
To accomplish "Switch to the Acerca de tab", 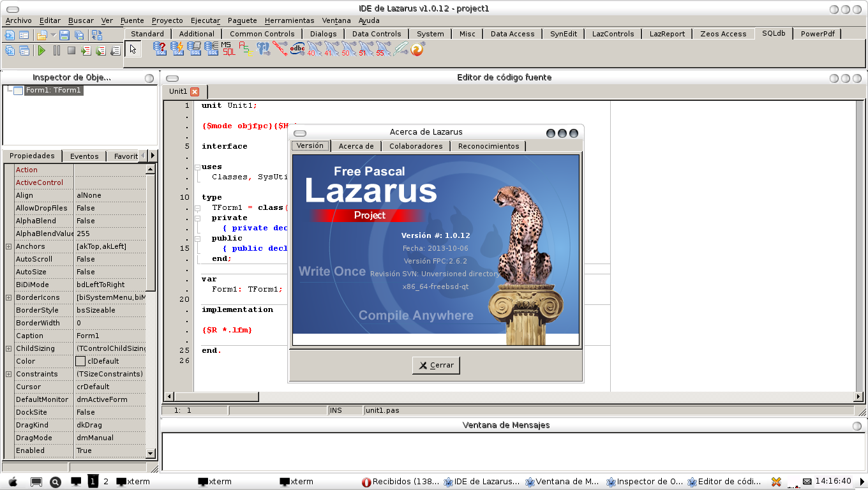I will (x=356, y=146).
